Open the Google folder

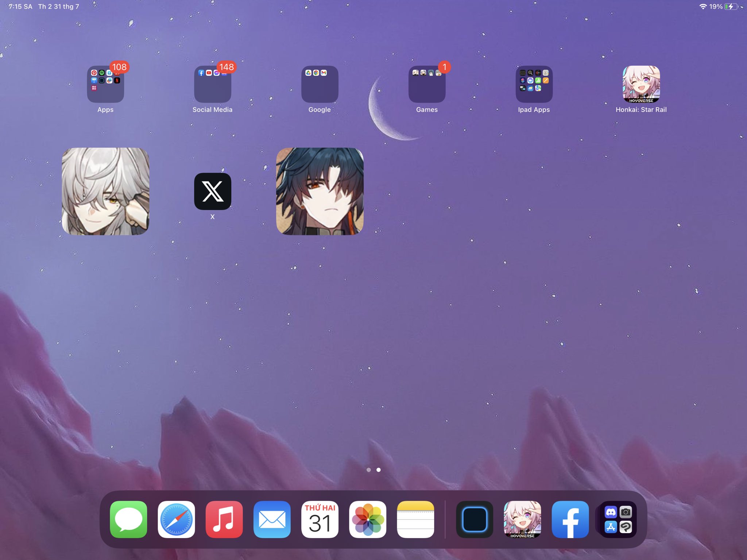pos(320,84)
